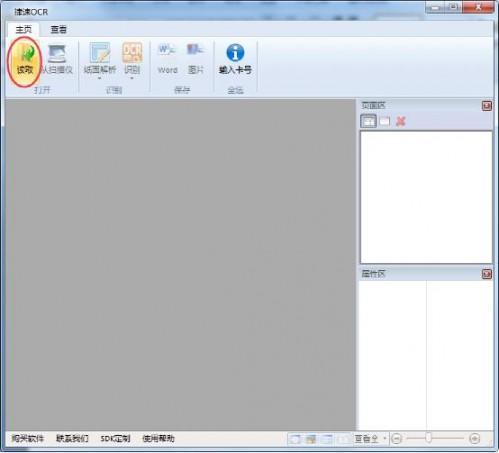
Task: Toggle the second layout view in status bar
Action: point(311,439)
